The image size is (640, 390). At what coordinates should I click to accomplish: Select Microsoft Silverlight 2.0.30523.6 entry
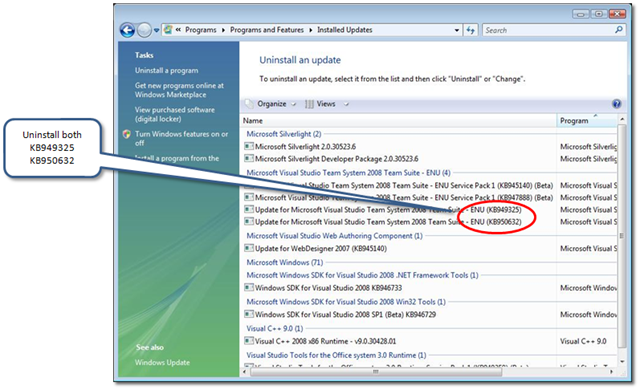point(305,146)
